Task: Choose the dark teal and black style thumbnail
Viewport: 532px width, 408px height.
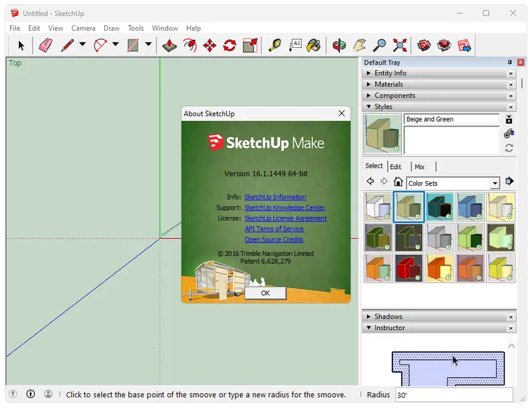Action: tap(440, 207)
